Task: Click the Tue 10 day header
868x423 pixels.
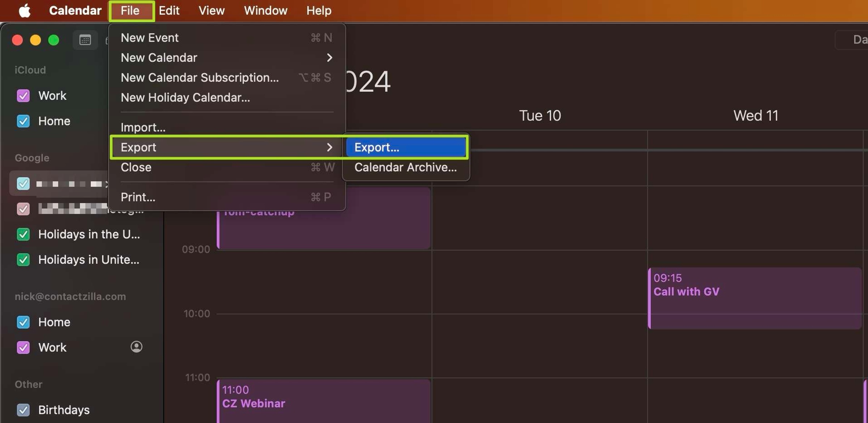Action: click(x=540, y=116)
